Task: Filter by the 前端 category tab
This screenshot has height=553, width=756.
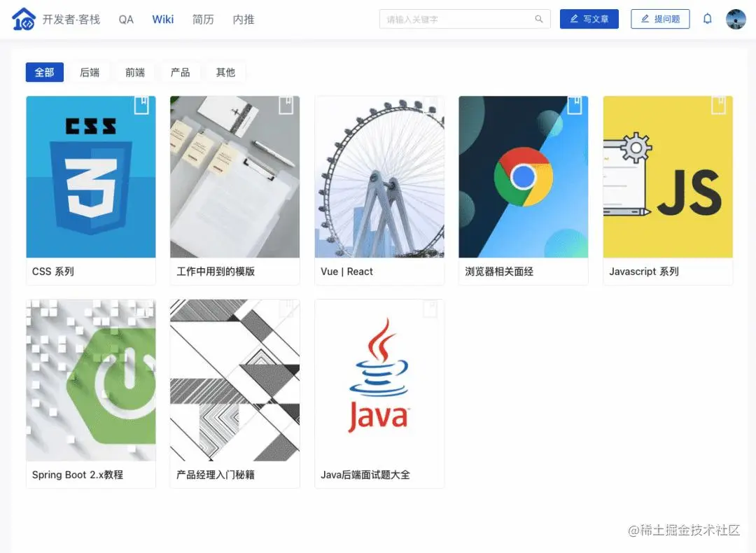Action: coord(135,72)
